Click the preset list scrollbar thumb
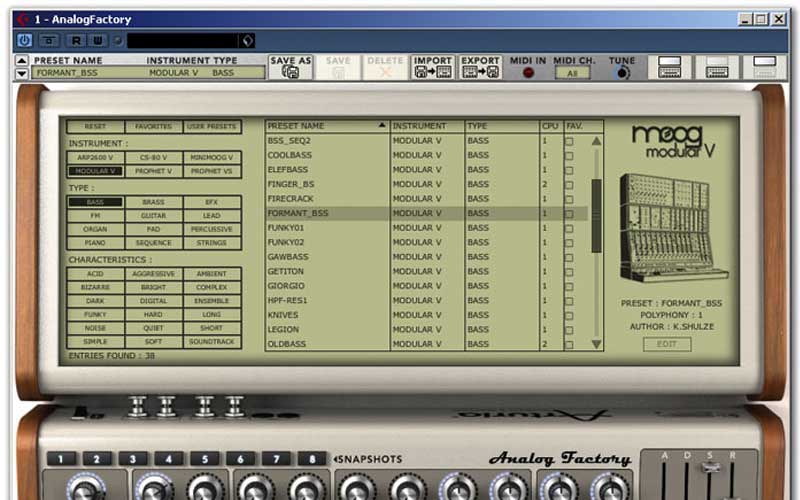Image resolution: width=800 pixels, height=500 pixels. pos(596,215)
